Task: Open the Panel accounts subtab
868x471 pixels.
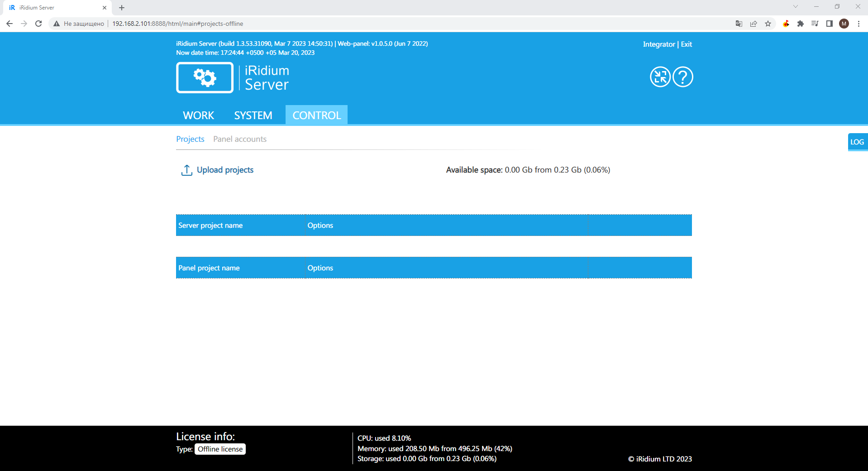Action: point(240,139)
